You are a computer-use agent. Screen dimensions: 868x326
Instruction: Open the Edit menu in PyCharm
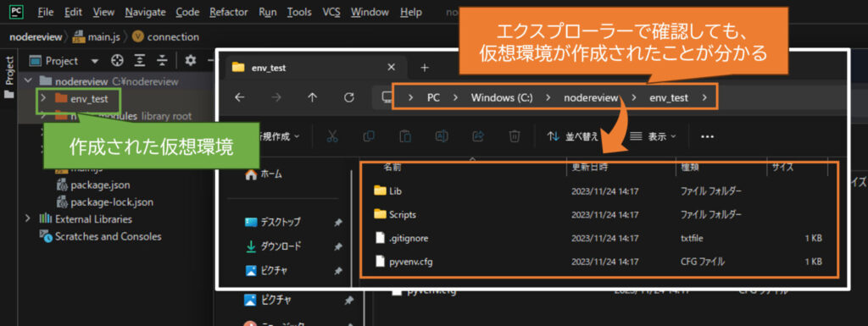pyautogui.click(x=73, y=12)
